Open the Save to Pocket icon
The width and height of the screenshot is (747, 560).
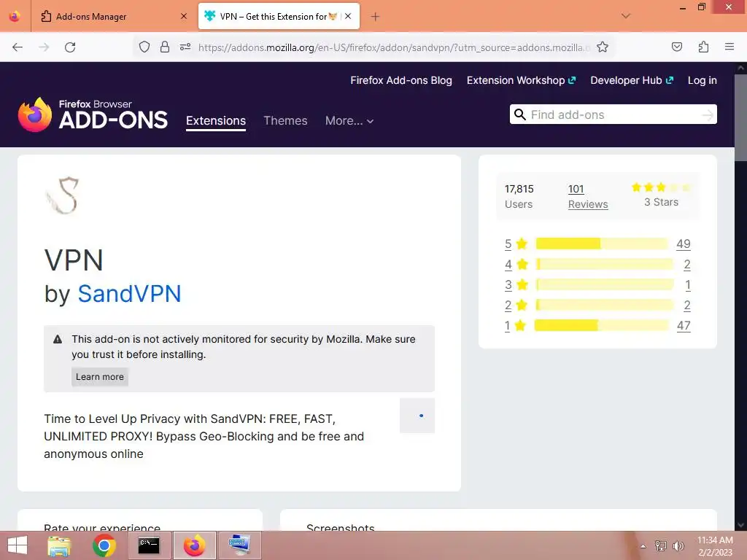pos(677,47)
